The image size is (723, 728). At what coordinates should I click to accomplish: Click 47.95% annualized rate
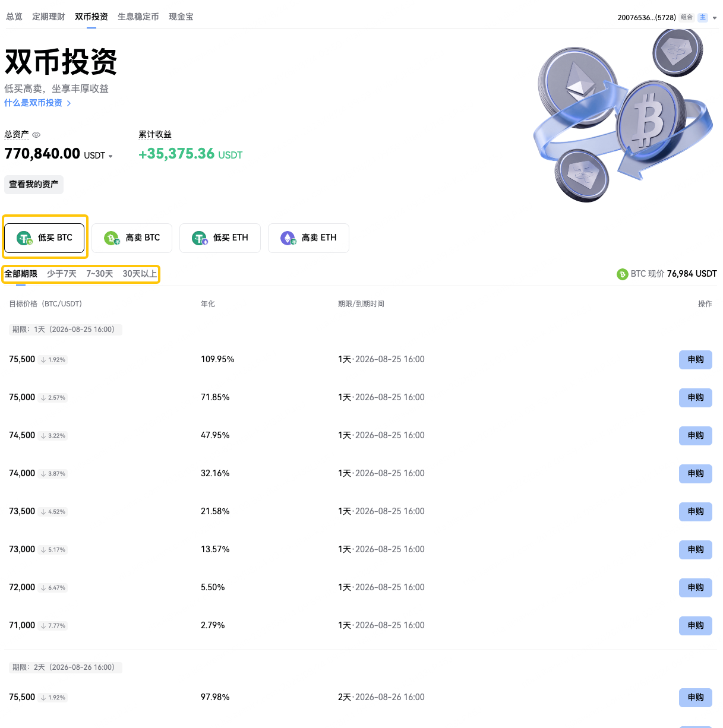[x=215, y=435]
